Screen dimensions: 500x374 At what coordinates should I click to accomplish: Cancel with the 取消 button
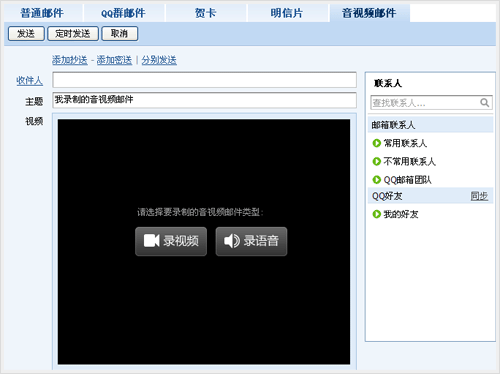119,34
